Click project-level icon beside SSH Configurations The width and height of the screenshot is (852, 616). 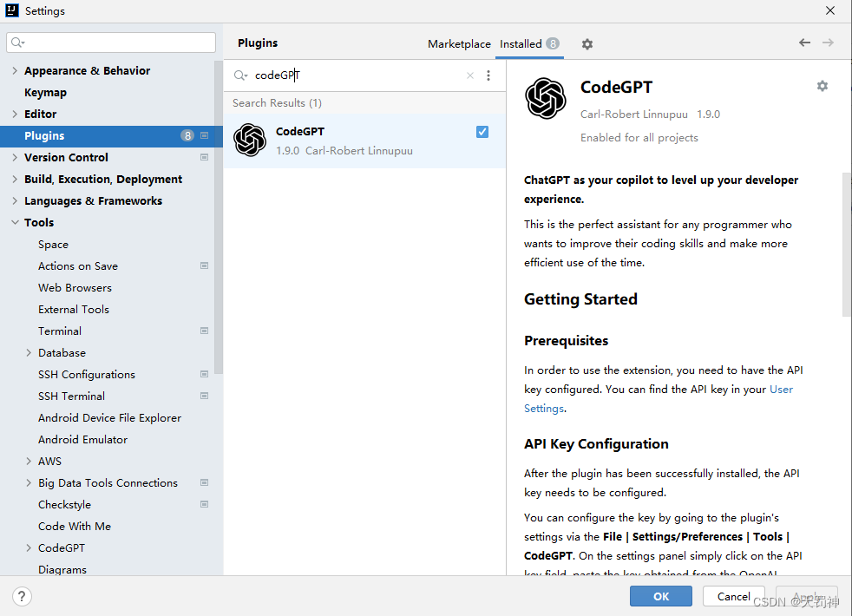click(204, 374)
